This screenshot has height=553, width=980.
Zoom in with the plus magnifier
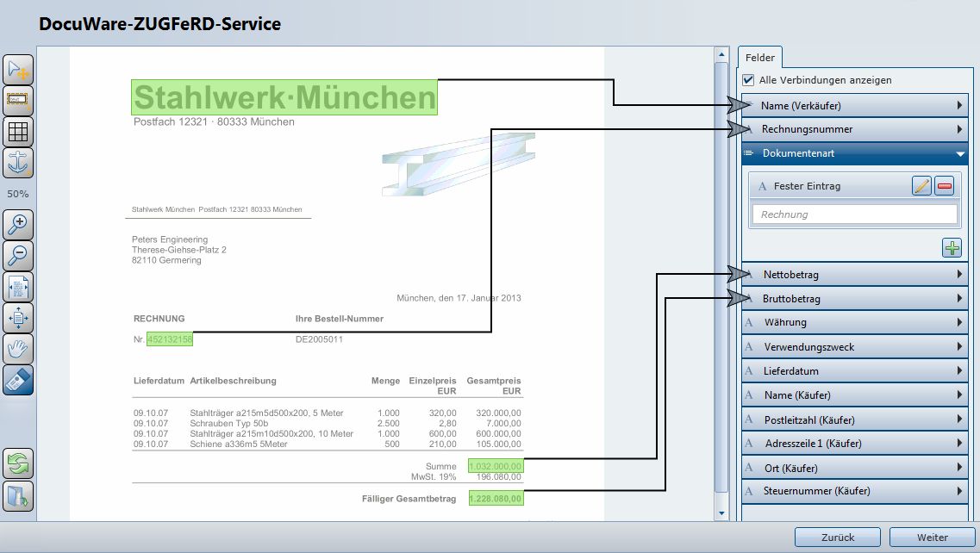(18, 224)
